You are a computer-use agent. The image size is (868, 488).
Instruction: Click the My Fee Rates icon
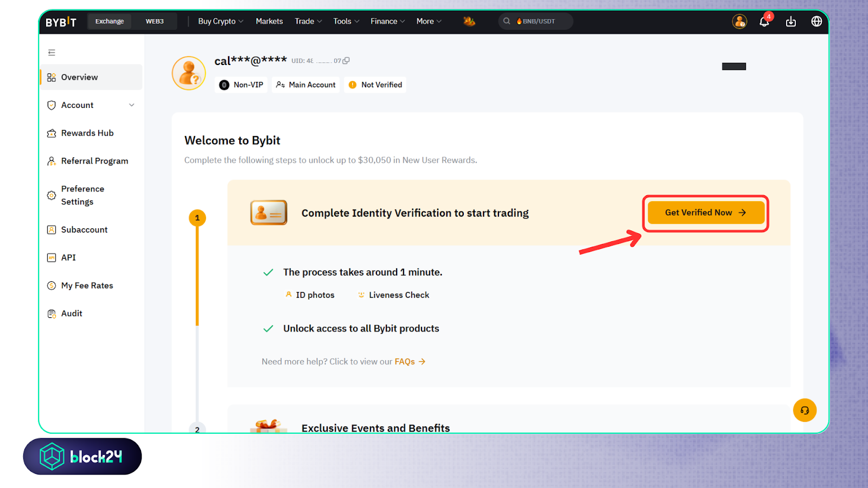52,286
